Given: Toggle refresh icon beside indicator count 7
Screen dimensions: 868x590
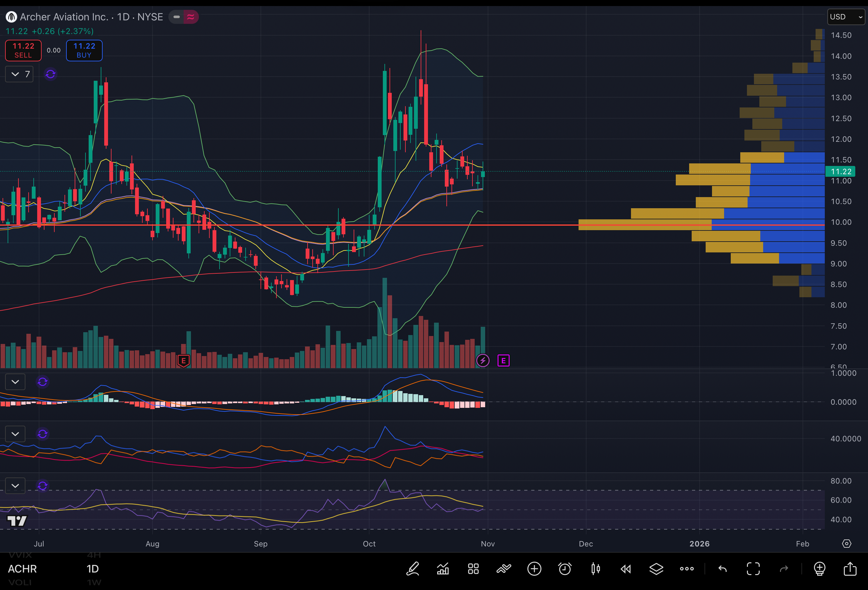Looking at the screenshot, I should [51, 74].
